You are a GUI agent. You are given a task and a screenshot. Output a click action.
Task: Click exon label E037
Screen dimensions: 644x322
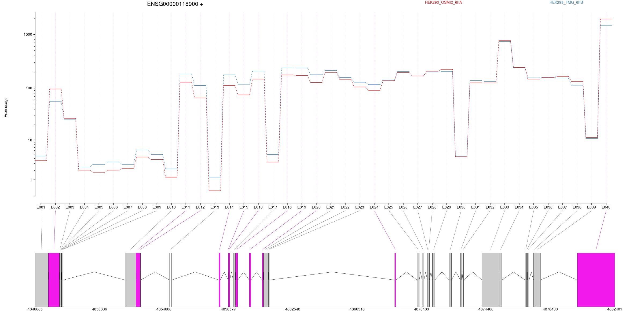pyautogui.click(x=562, y=207)
